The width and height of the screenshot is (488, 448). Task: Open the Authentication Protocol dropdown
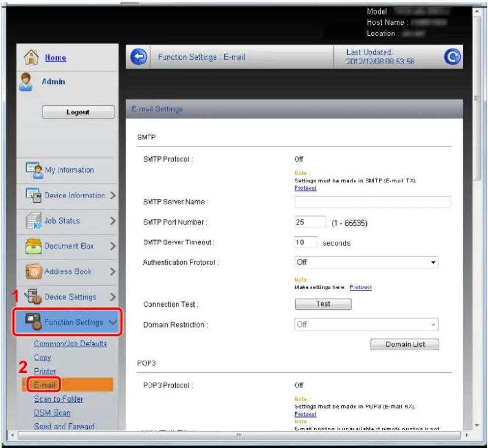click(x=366, y=263)
